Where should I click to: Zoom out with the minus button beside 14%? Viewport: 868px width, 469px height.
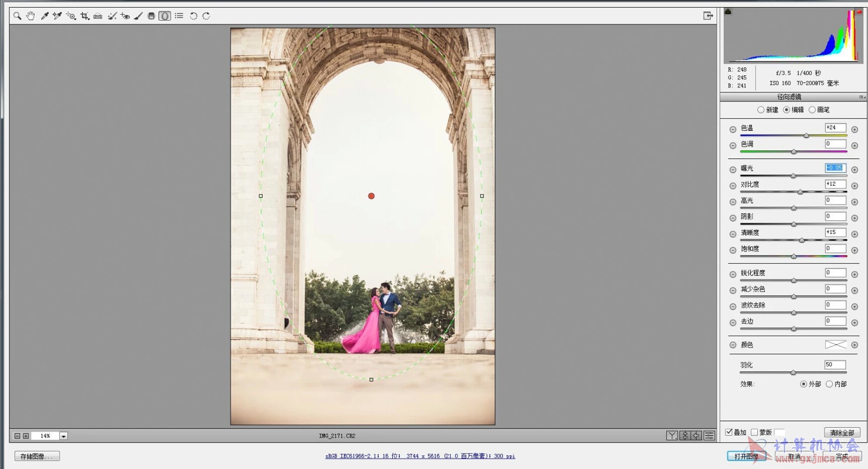(x=17, y=436)
